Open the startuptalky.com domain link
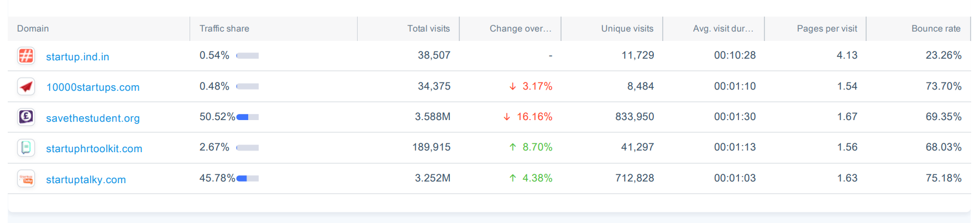 [86, 179]
